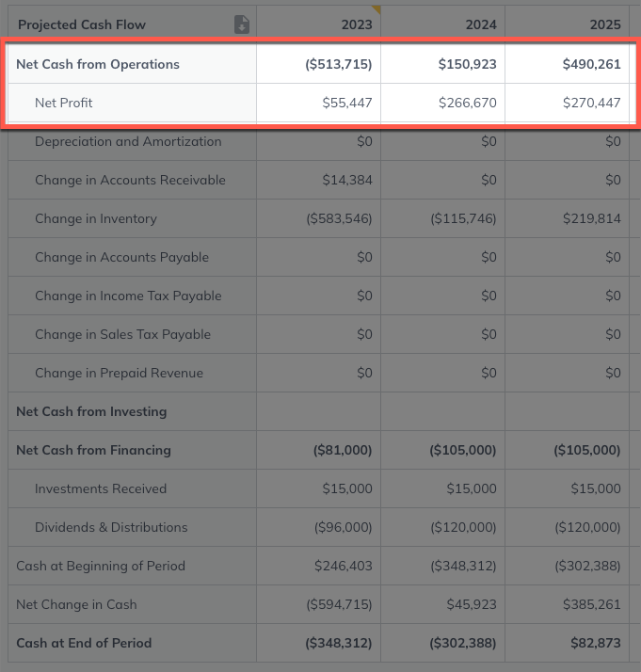The height and width of the screenshot is (672, 641).
Task: Click 2025 operations value $490,261
Action: coord(591,64)
